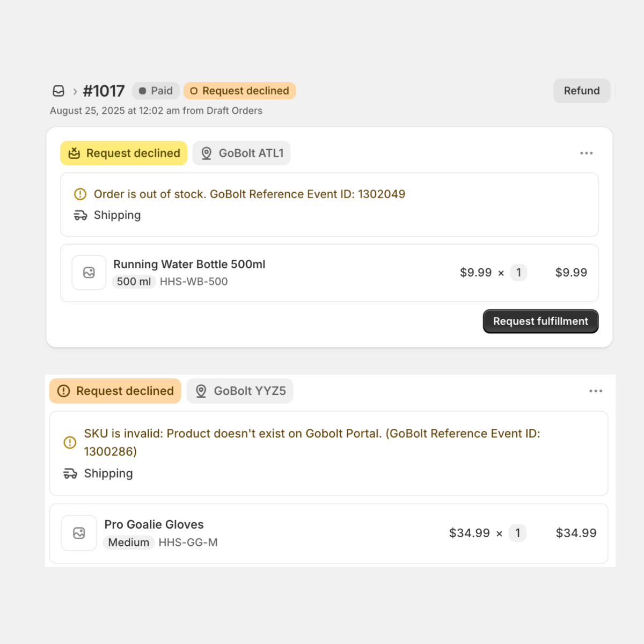Open the Pro Goalie Gloves product link
Image resolution: width=644 pixels, height=644 pixels.
[x=154, y=524]
